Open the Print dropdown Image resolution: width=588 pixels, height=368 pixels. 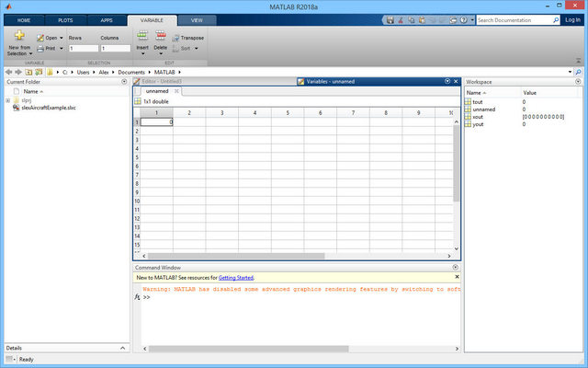tap(51, 48)
